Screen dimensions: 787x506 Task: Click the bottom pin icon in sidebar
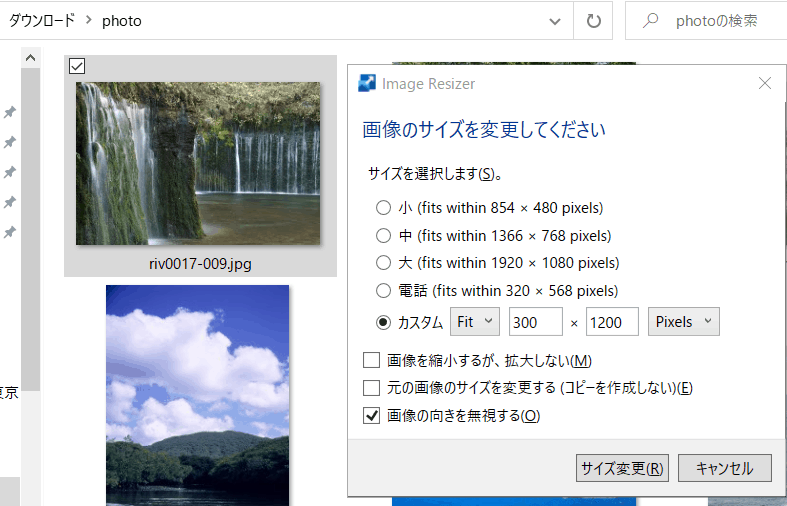tap(10, 232)
